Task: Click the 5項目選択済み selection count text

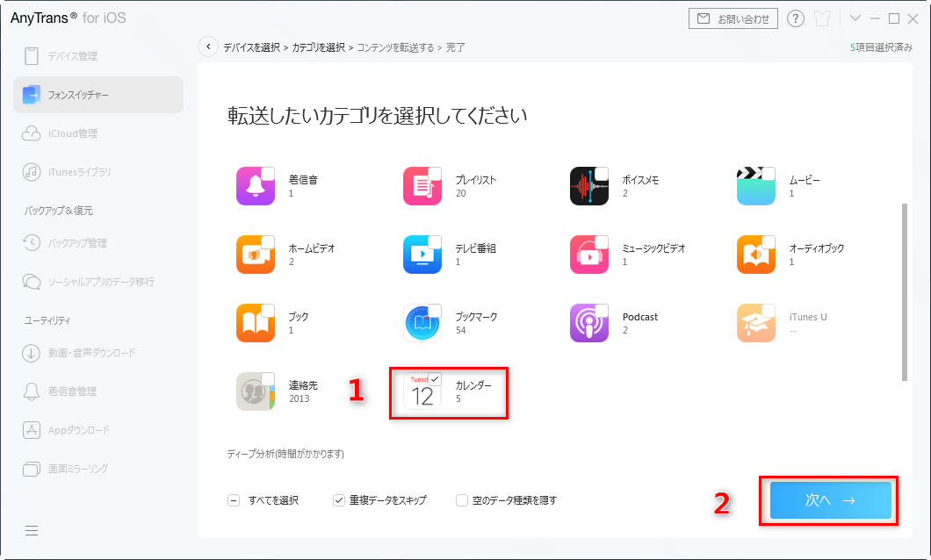Action: [x=881, y=47]
